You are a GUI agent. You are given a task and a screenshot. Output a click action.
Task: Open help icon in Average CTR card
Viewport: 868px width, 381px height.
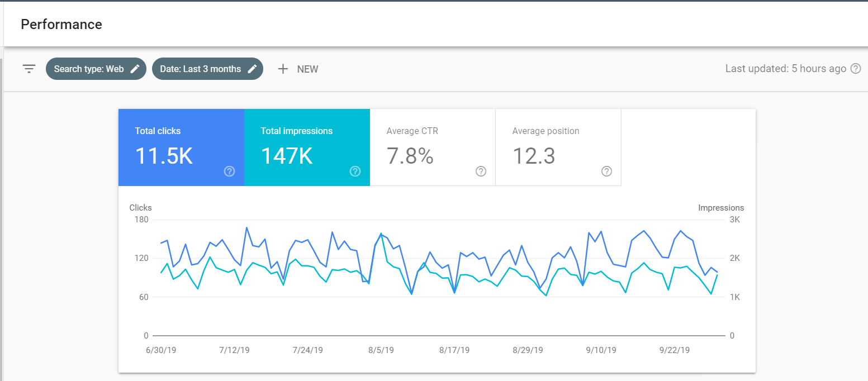click(x=481, y=172)
